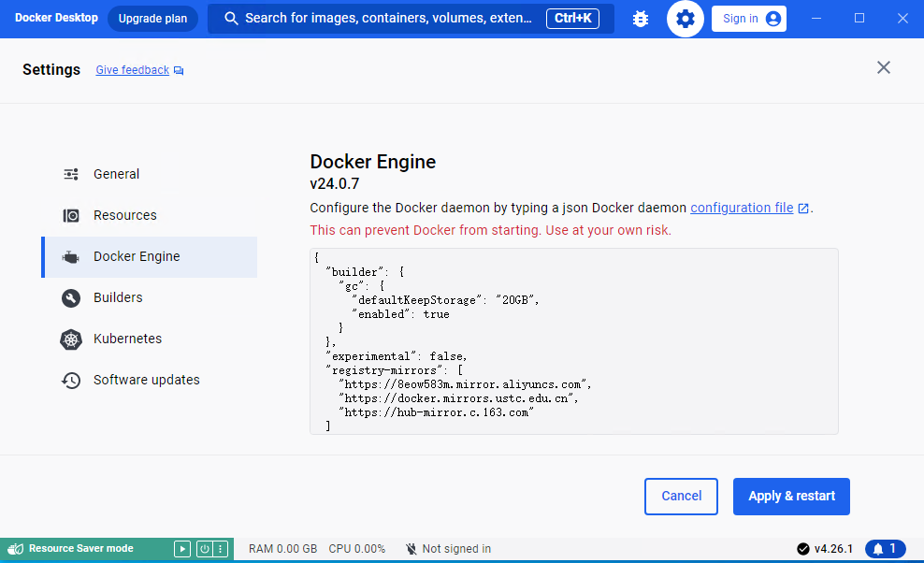The width and height of the screenshot is (924, 563).
Task: Click Apply & restart
Action: click(x=791, y=497)
